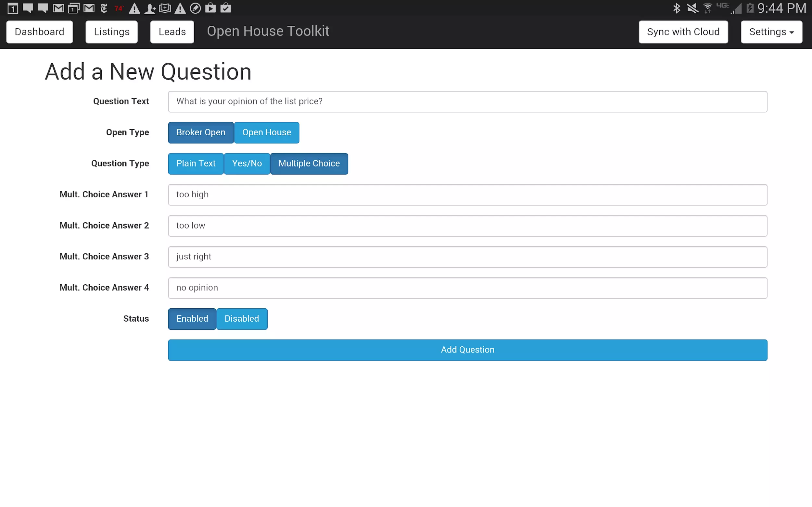
Task: Choose the Plain Text question type
Action: coord(196,164)
